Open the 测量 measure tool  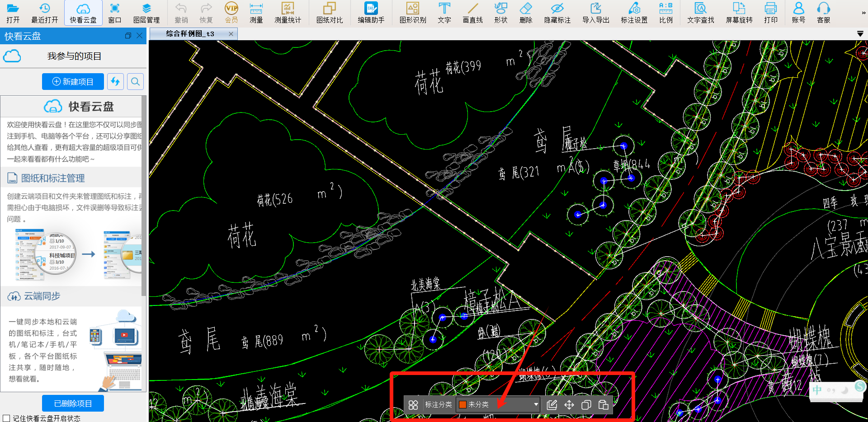coord(256,13)
